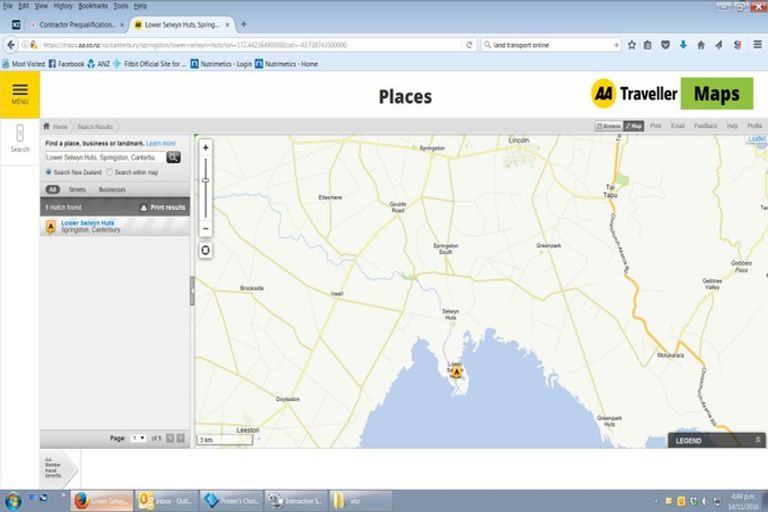Click the Lower Selwyn Huts map marker
This screenshot has width=768, height=512.
tap(457, 371)
